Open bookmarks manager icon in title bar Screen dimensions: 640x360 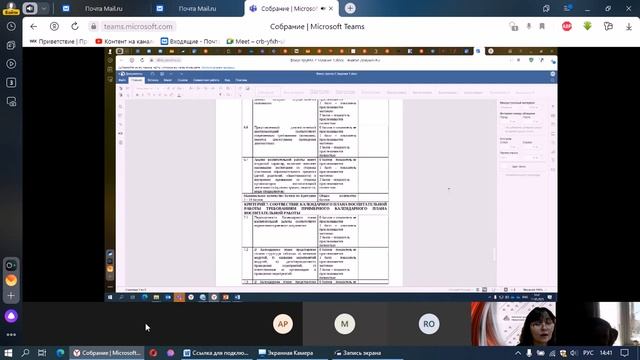(x=546, y=8)
